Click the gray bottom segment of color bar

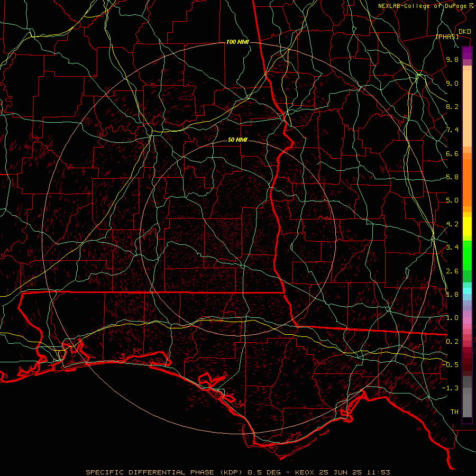pyautogui.click(x=467, y=405)
